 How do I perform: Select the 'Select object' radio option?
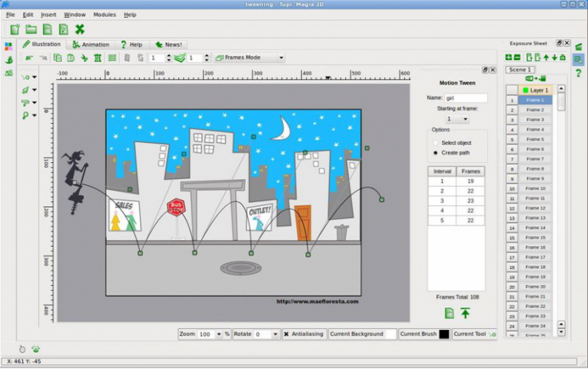point(436,143)
